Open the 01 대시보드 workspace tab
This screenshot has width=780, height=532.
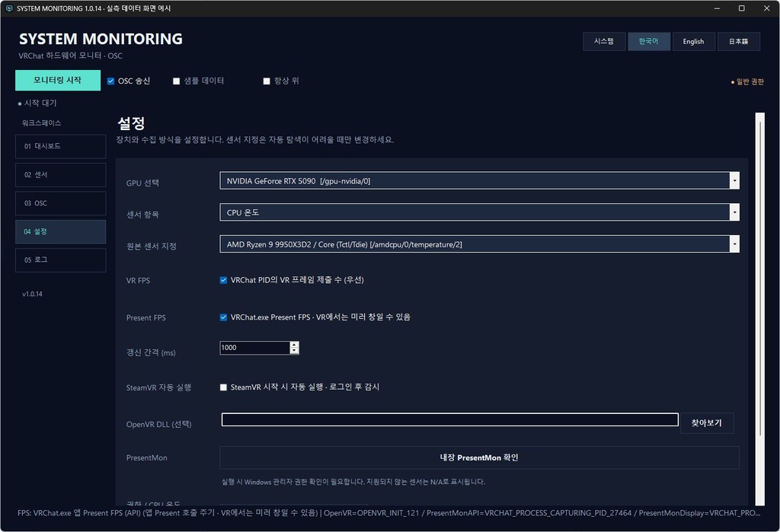click(61, 146)
